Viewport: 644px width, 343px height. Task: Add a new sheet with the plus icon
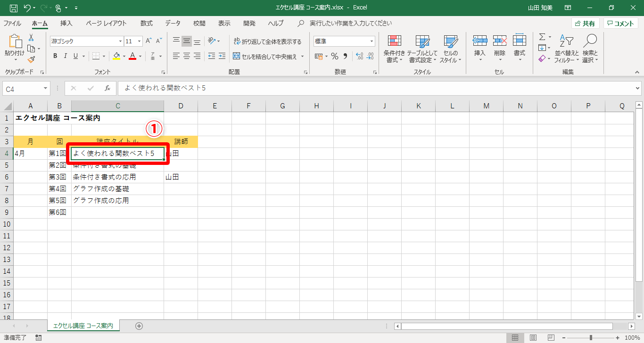click(139, 326)
